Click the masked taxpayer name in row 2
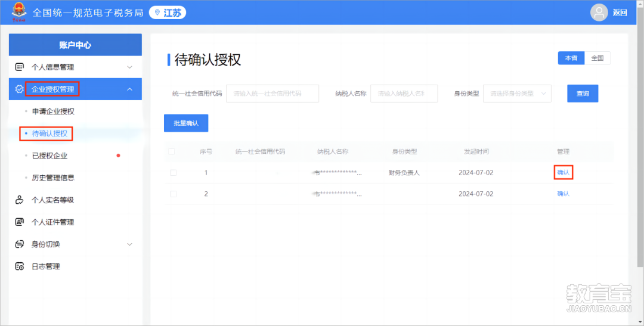Image resolution: width=644 pixels, height=326 pixels. 337,194
